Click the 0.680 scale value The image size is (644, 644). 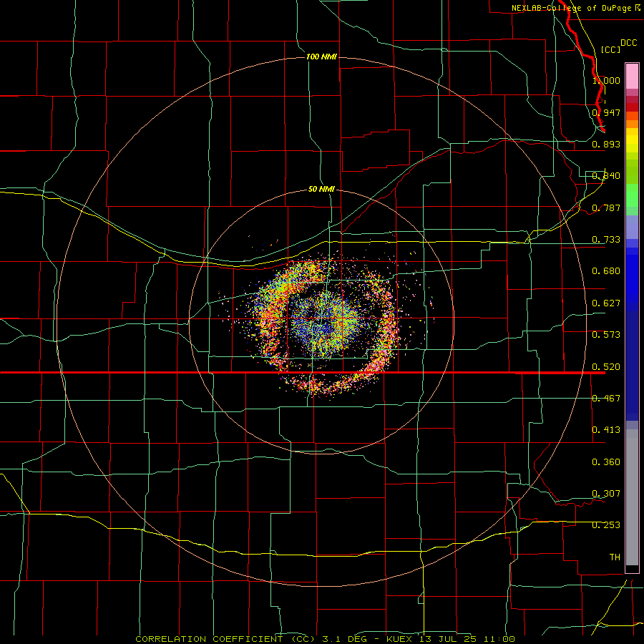[x=606, y=271]
